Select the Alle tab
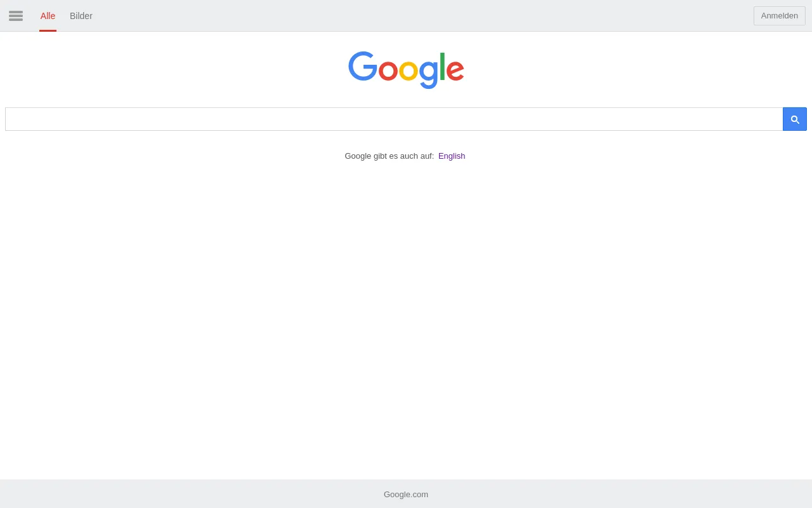Viewport: 812px width, 508px height. pos(48,16)
